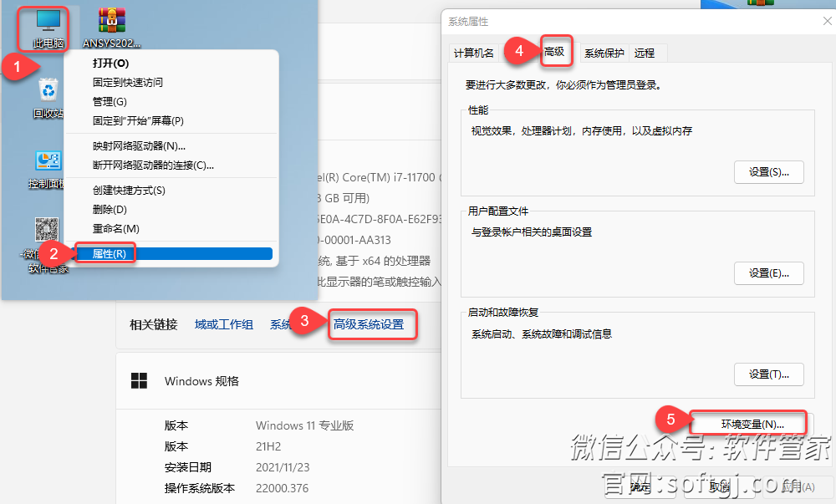Click 设置(S) button under 性能
836x504 pixels.
point(768,172)
